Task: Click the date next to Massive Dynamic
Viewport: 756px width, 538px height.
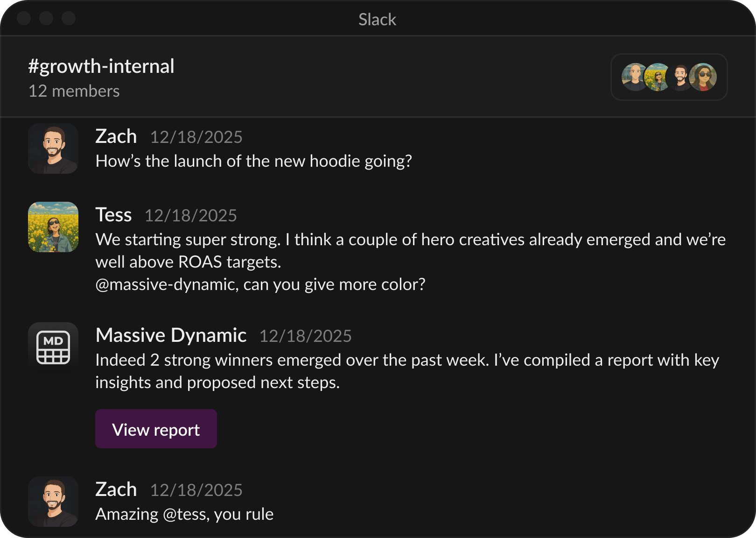Action: click(305, 336)
